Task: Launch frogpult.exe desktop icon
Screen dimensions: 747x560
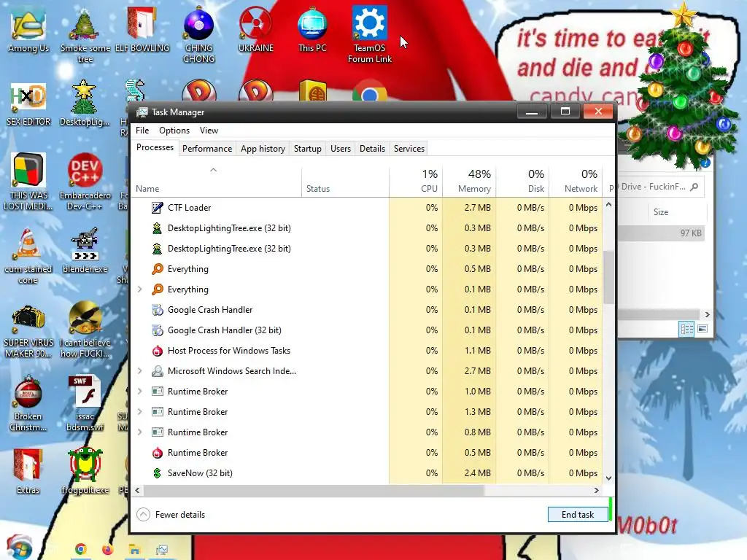Action: click(x=85, y=472)
